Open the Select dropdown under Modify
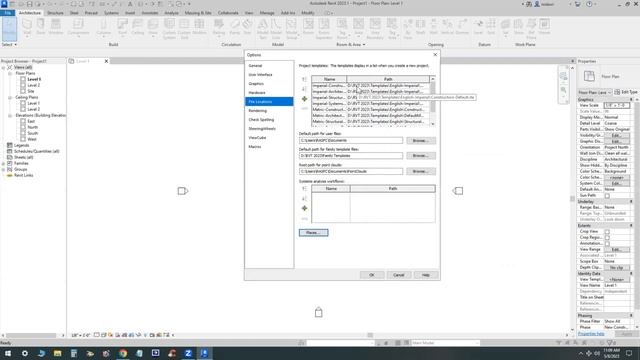 (9, 44)
